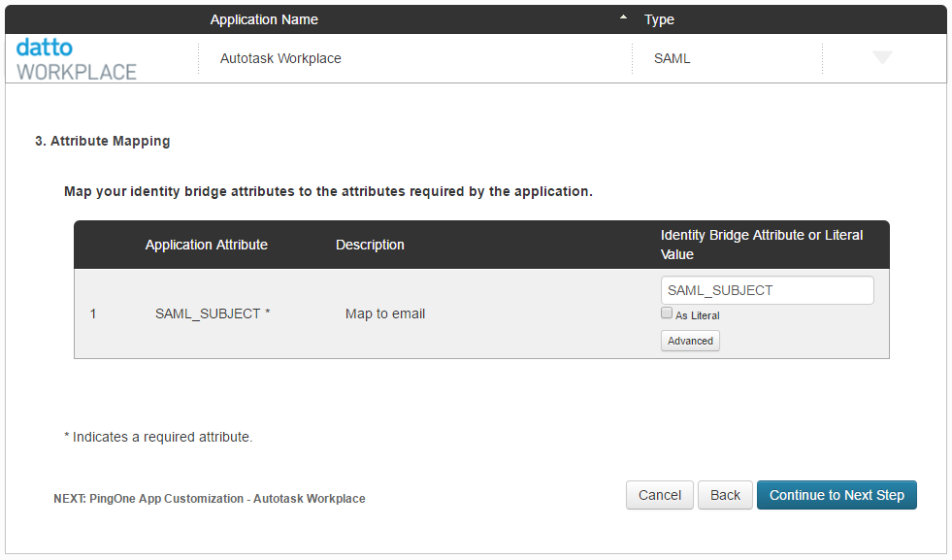Expand the Autotask Workplace row arrow
952x560 pixels.
[x=881, y=57]
